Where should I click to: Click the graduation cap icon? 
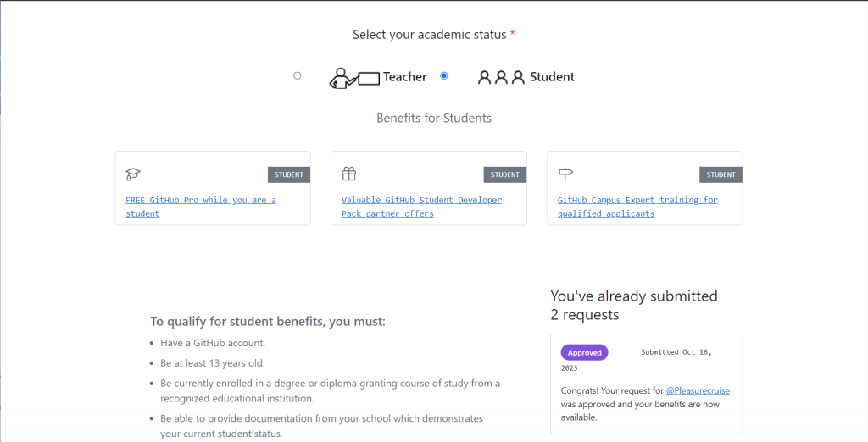133,174
